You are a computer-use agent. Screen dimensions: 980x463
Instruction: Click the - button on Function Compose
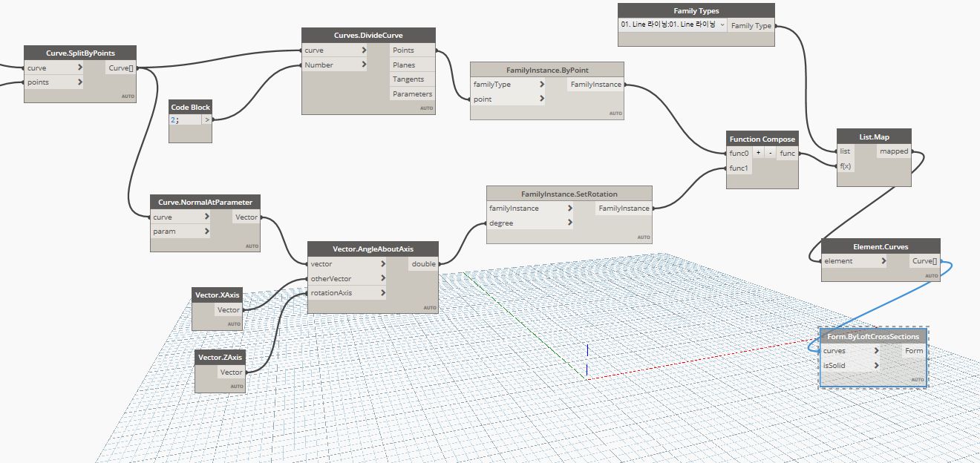coord(771,152)
